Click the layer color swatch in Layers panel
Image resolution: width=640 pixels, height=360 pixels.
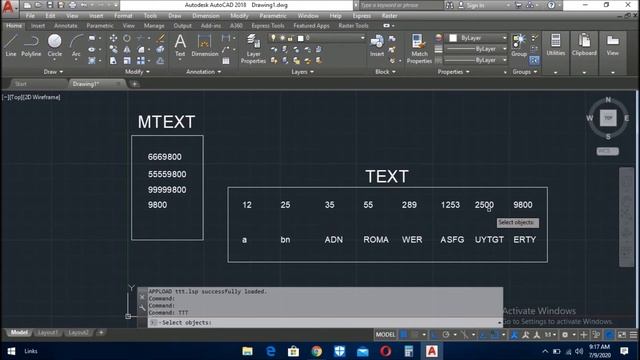coord(300,38)
